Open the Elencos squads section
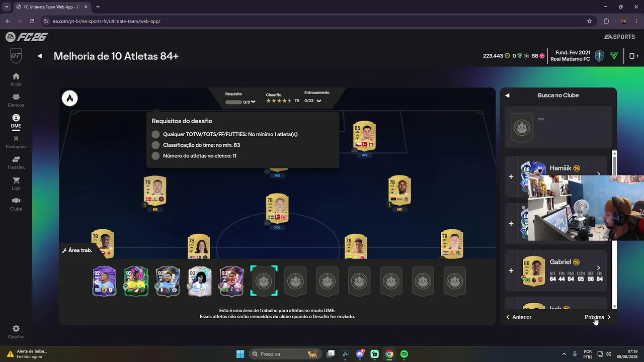The height and width of the screenshot is (362, 644). [x=16, y=100]
